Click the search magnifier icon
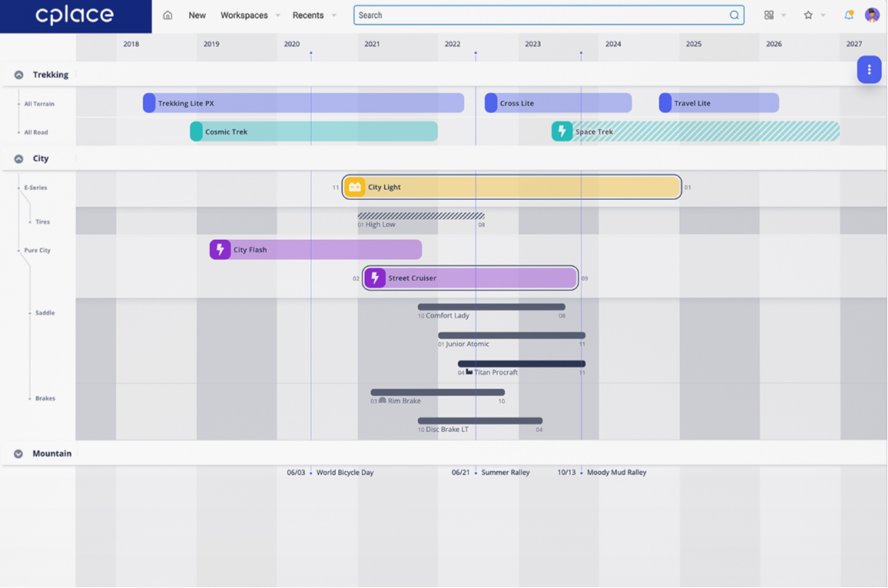This screenshot has height=588, width=888. click(x=735, y=15)
